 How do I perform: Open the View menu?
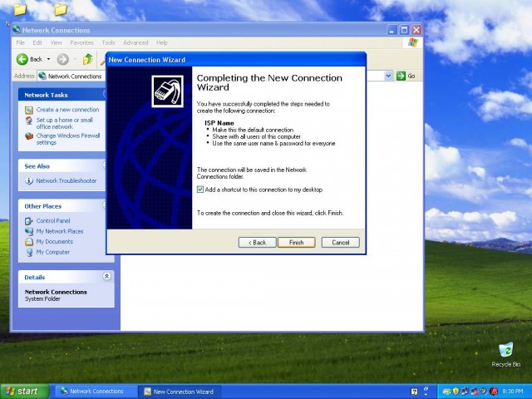coord(57,42)
